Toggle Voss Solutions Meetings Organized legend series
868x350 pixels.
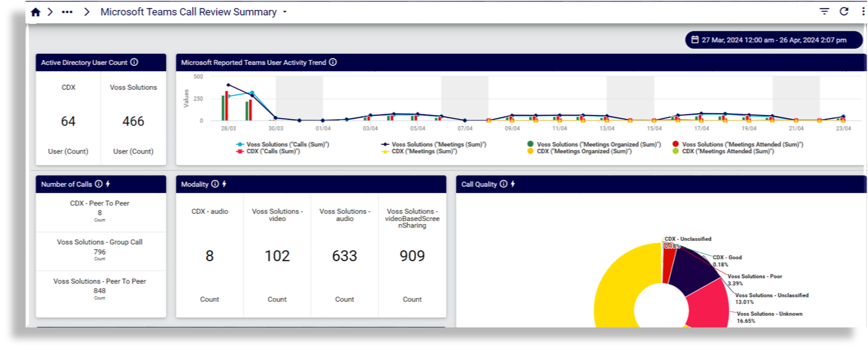(x=594, y=145)
